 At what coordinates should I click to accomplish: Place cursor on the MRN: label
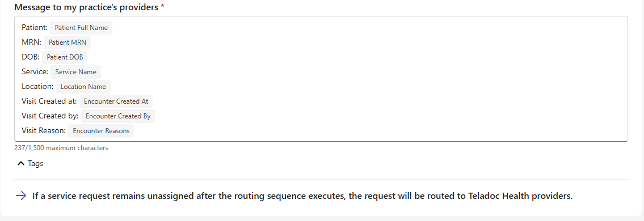32,42
